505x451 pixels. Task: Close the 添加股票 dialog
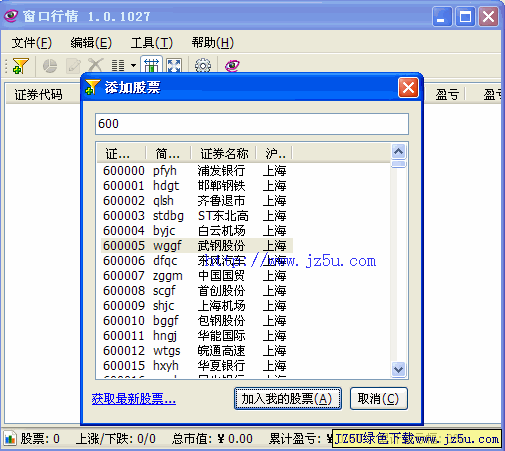click(x=408, y=88)
